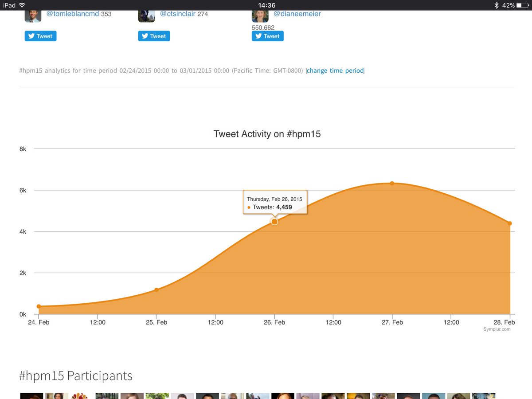Viewport: 532px width, 399px height.
Task: Click the highlighted Feb 26 data point
Action: click(274, 222)
